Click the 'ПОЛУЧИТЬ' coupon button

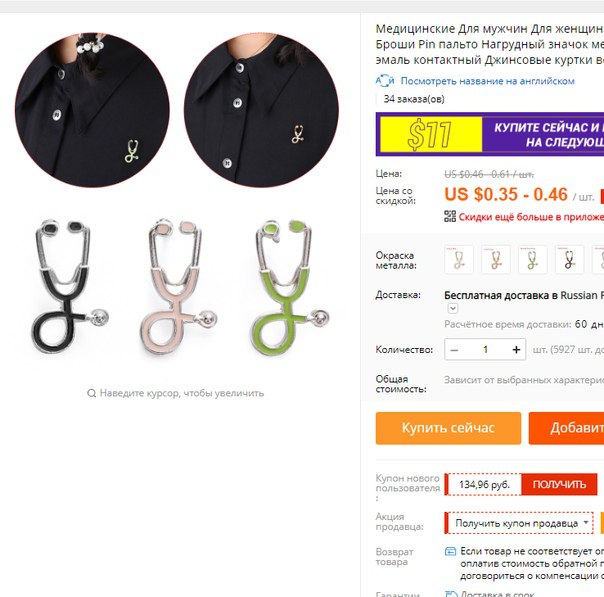click(x=559, y=485)
